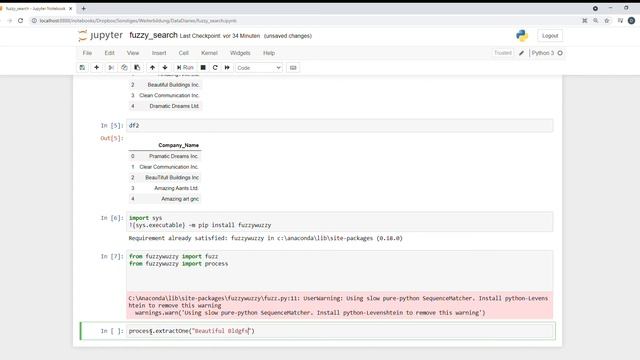The image size is (640, 360).
Task: Click the 'BeauTifull Buildings Inc' table cell
Action: 172,178
